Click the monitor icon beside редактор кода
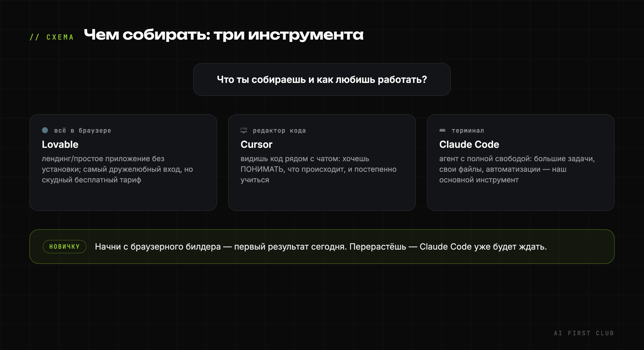This screenshot has height=350, width=644. point(244,130)
